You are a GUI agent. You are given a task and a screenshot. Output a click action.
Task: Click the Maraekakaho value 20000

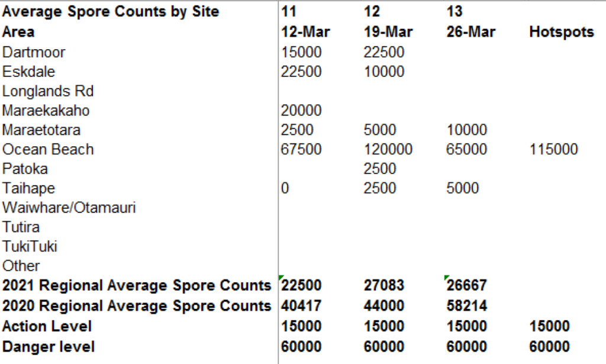click(302, 111)
